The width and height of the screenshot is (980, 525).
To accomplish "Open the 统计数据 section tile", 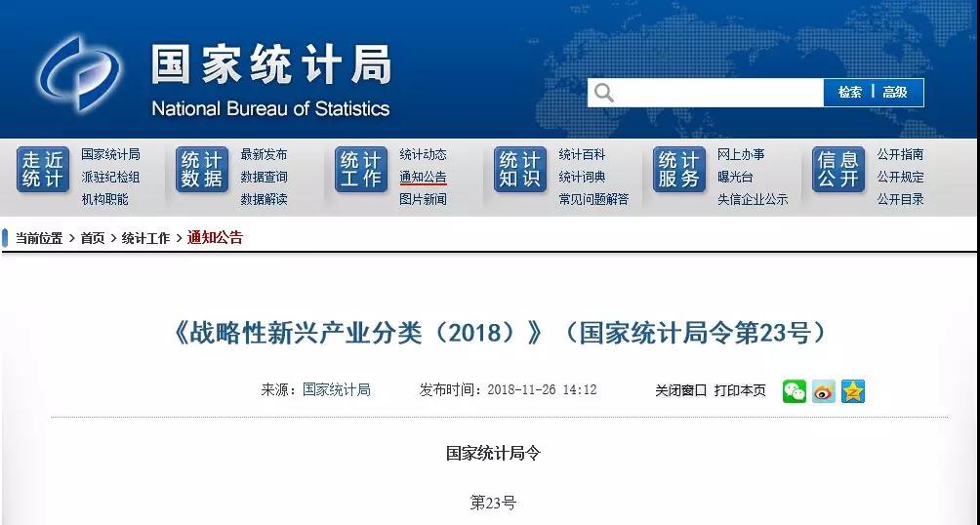I will point(202,170).
